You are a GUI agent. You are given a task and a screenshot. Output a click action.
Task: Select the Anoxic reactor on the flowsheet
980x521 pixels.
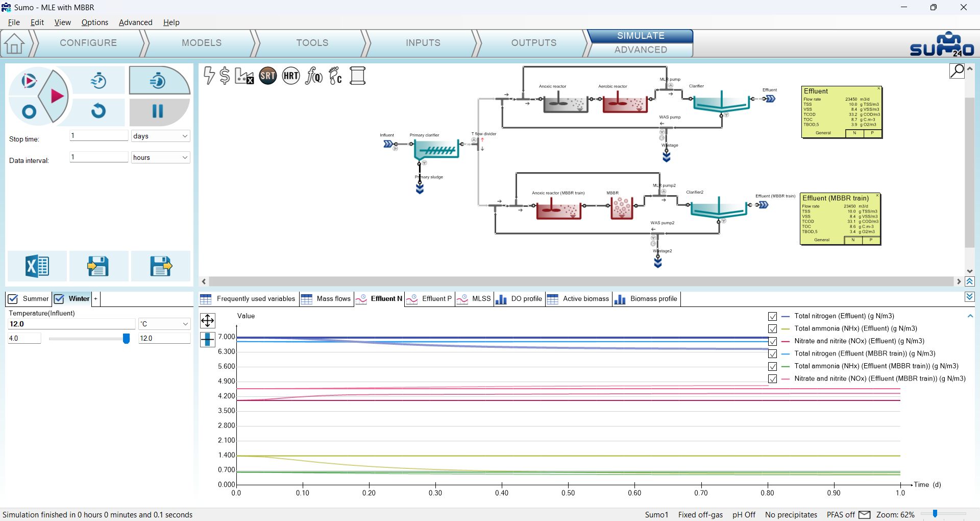point(566,104)
